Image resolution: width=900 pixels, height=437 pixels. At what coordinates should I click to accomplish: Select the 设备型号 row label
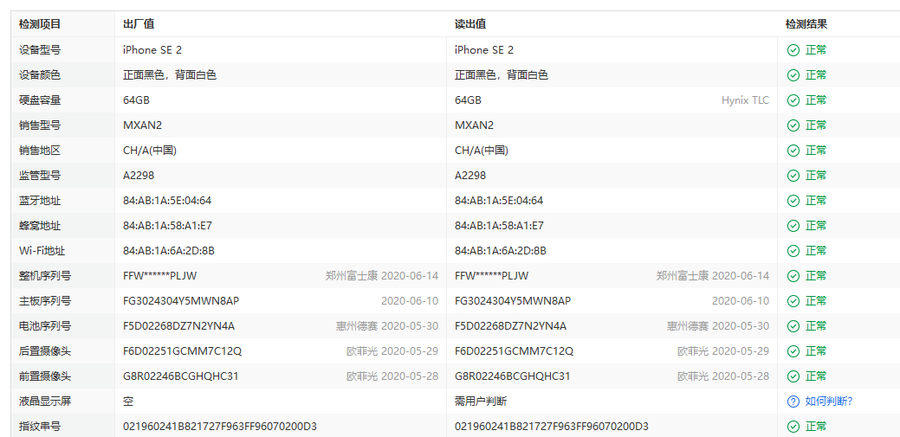click(40, 50)
